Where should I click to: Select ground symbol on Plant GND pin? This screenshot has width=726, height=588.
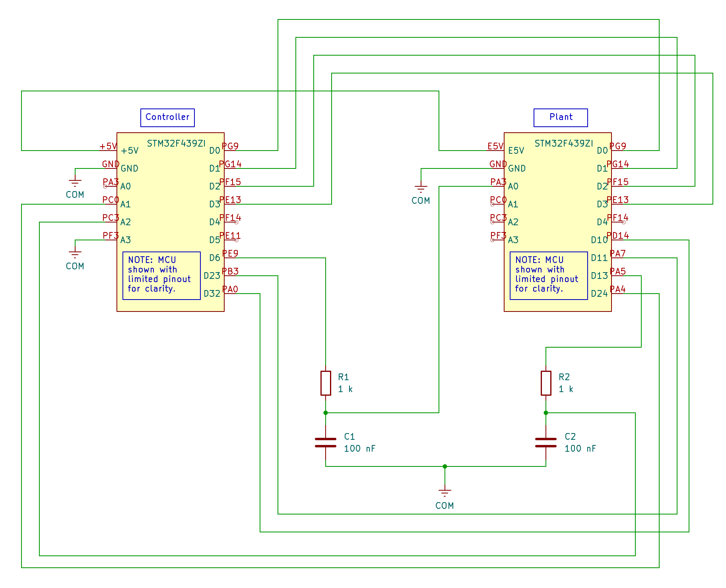pos(421,188)
